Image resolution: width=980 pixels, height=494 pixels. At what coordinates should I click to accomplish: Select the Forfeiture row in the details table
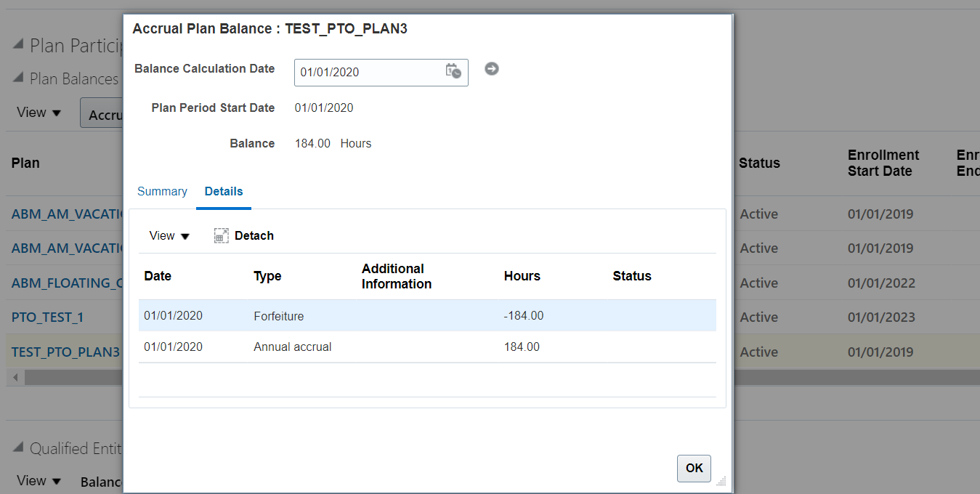pyautogui.click(x=427, y=316)
